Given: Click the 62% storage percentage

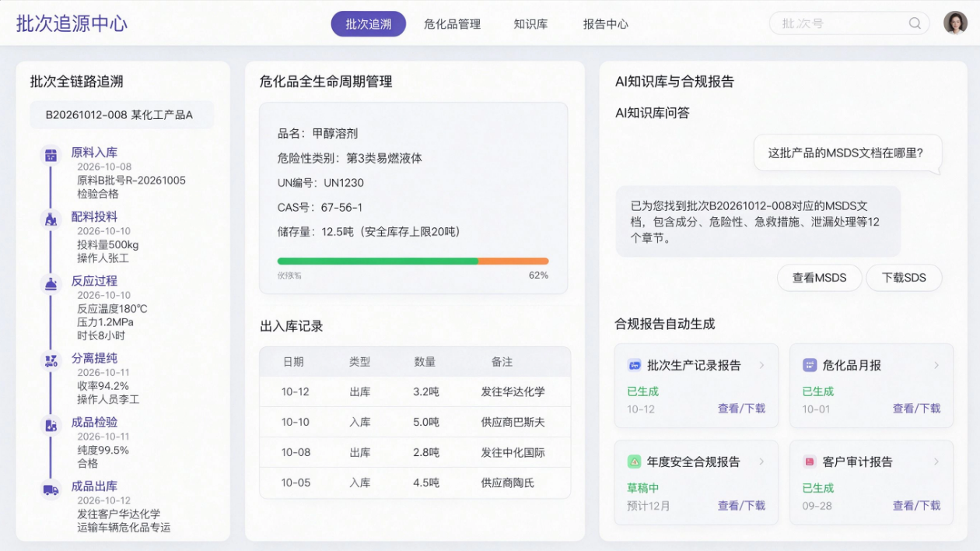Looking at the screenshot, I should (x=538, y=275).
